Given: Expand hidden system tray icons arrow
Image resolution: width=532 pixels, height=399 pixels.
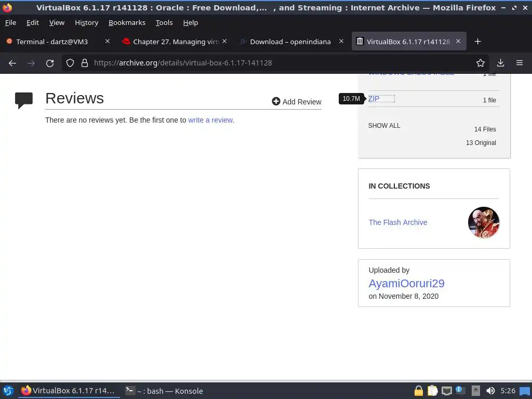Looking at the screenshot, I should coord(476,391).
